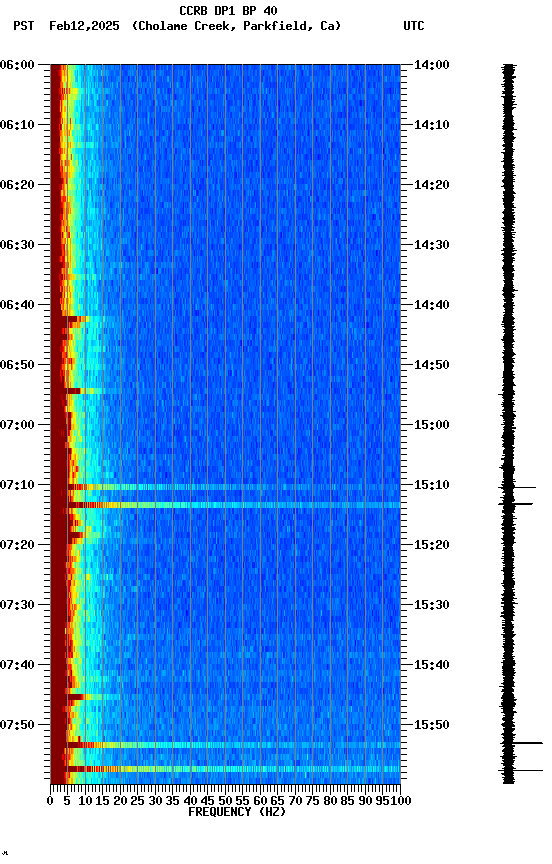Click the 07:30 PST time label

pyautogui.click(x=17, y=606)
